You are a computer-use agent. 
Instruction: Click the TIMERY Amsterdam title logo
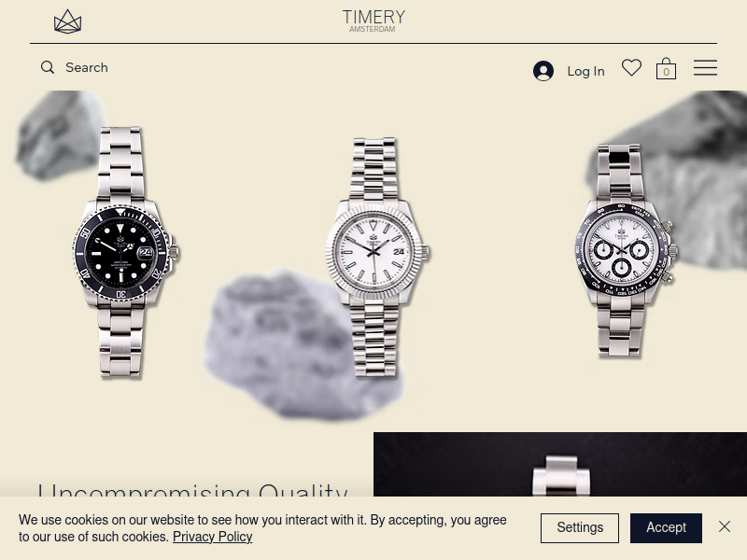pyautogui.click(x=373, y=21)
